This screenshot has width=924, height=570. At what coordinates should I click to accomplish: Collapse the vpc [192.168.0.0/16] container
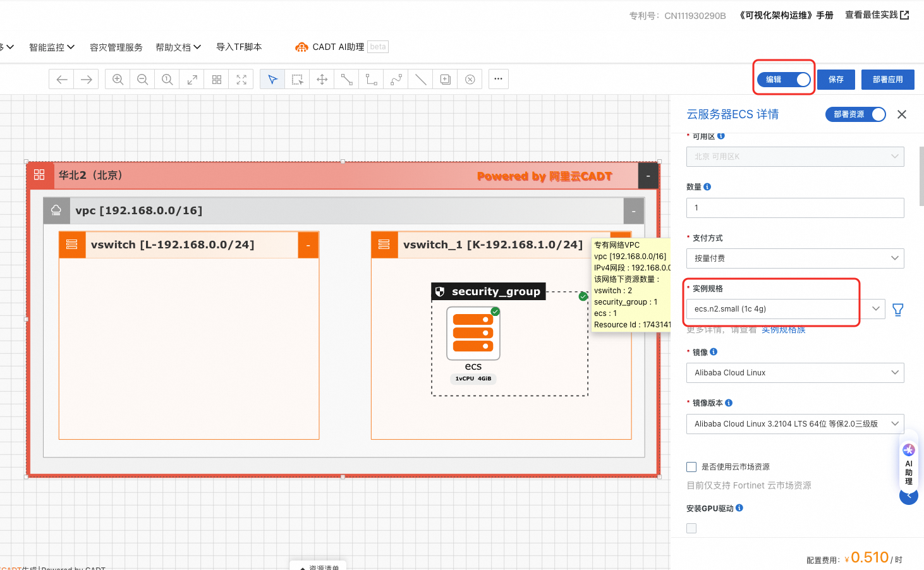(633, 211)
